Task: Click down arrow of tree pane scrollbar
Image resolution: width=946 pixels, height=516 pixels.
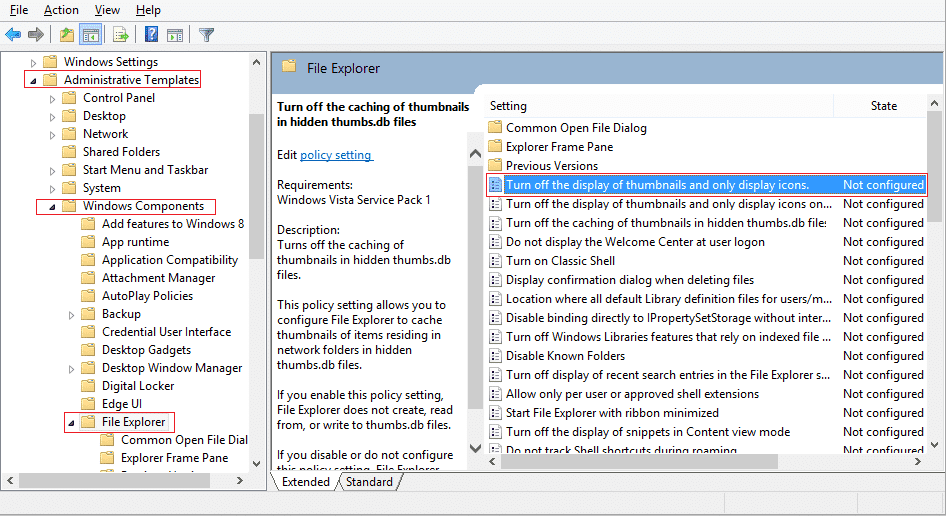Action: (x=257, y=463)
